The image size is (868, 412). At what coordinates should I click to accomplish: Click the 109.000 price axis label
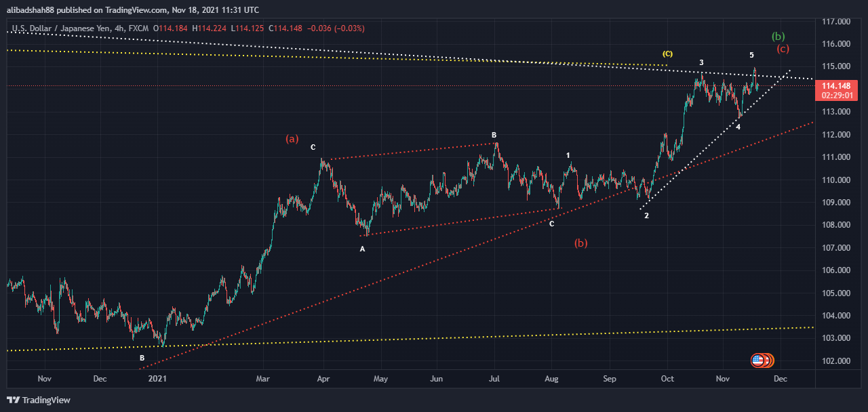click(837, 203)
